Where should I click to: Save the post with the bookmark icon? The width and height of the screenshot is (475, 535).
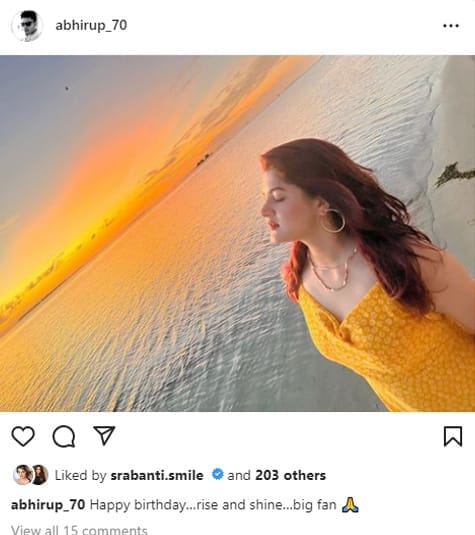tap(453, 436)
